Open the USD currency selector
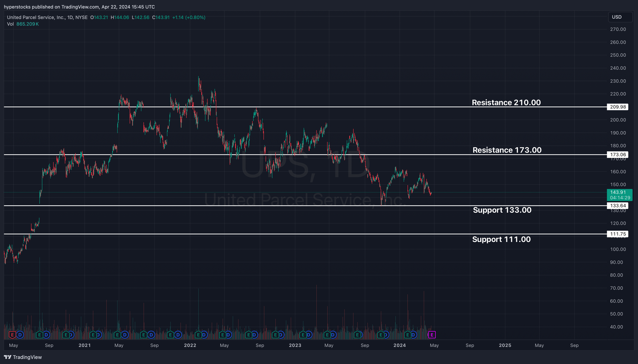The height and width of the screenshot is (364, 638). 620,17
